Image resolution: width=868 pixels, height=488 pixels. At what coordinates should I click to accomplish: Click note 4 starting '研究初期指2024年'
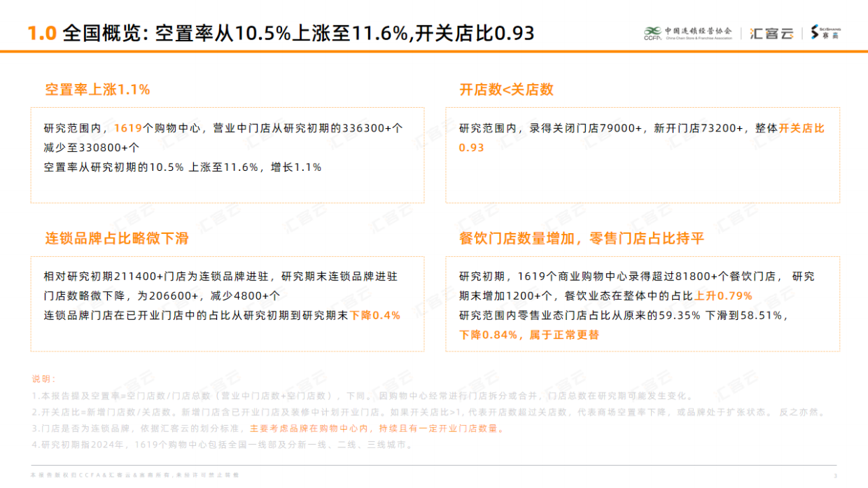[x=222, y=445]
